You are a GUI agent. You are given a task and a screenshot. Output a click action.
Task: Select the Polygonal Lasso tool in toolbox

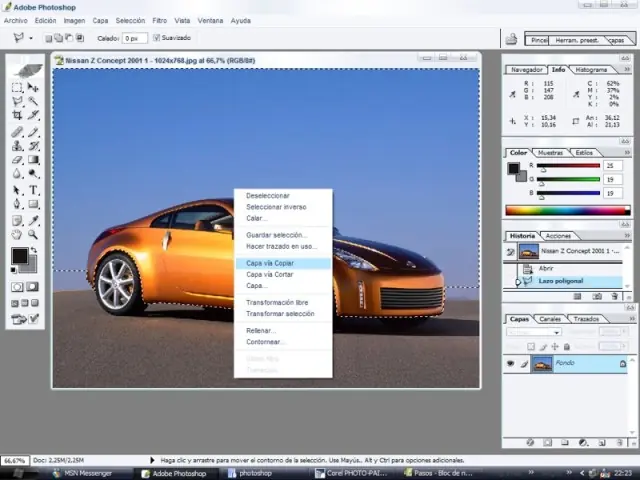pos(17,101)
